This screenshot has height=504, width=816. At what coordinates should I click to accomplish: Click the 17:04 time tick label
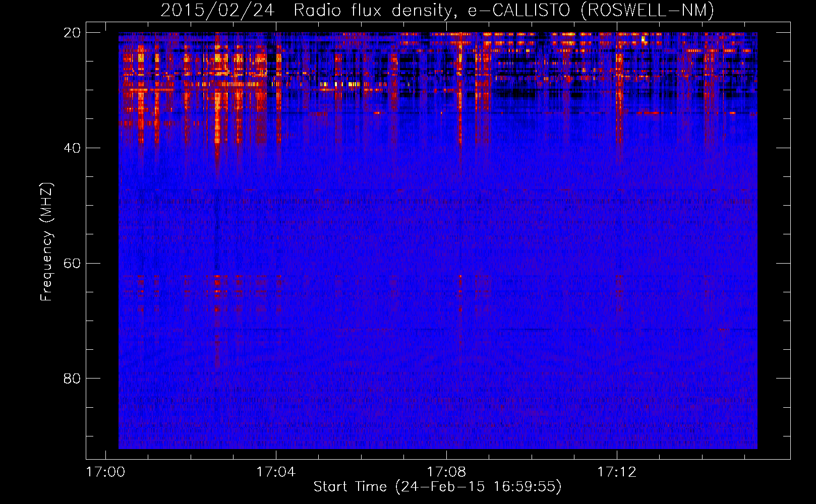(276, 472)
